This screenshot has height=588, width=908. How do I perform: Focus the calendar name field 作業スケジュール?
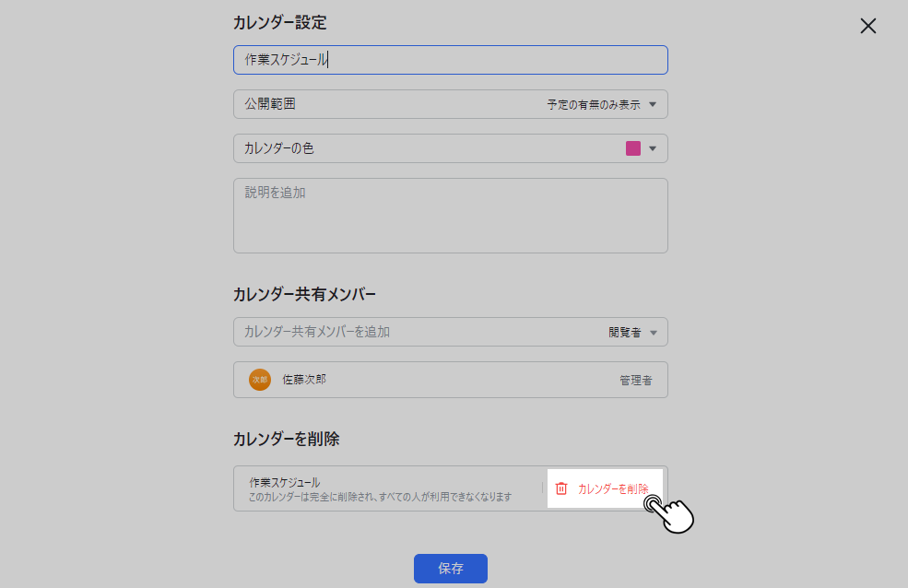tap(450, 60)
